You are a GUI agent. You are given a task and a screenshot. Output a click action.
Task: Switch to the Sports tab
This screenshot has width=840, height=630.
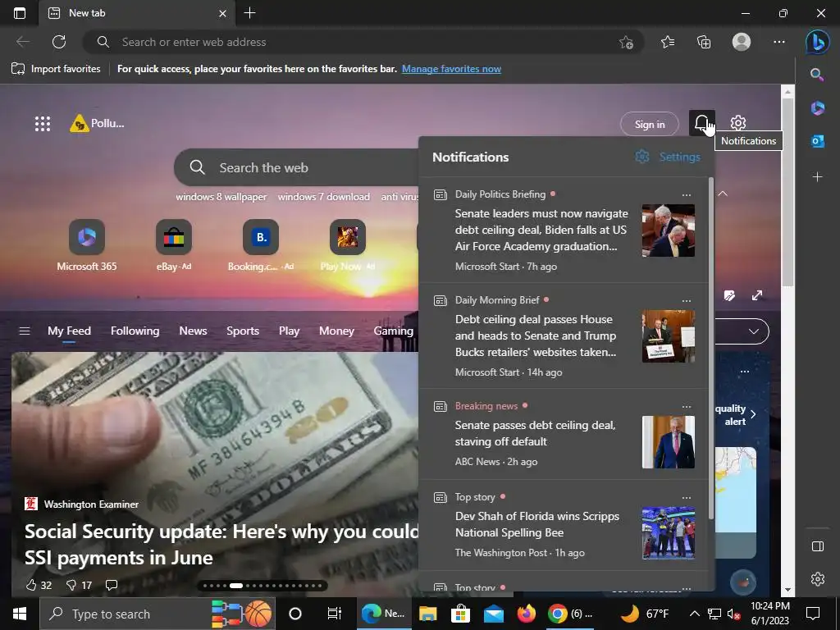(243, 331)
